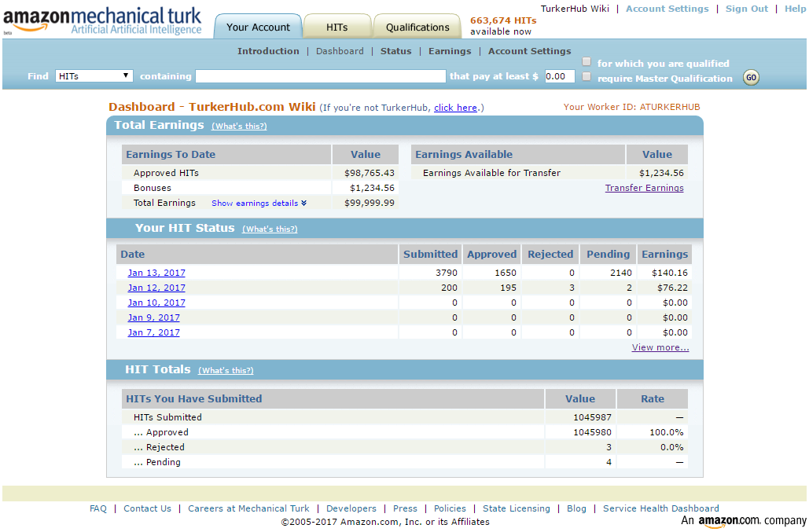Select Dashboard in the sub-navigation
Screen dimensions: 809x532
coord(340,51)
